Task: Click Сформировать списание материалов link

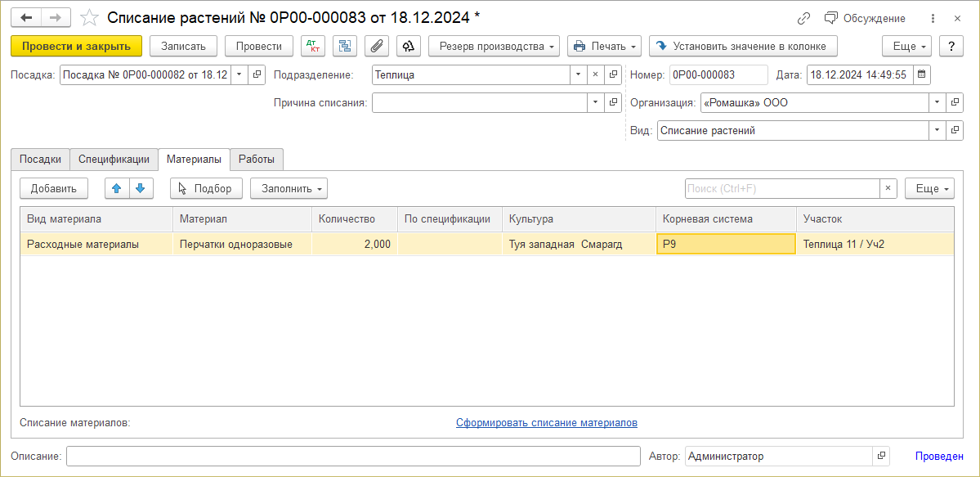Action: pyautogui.click(x=546, y=423)
